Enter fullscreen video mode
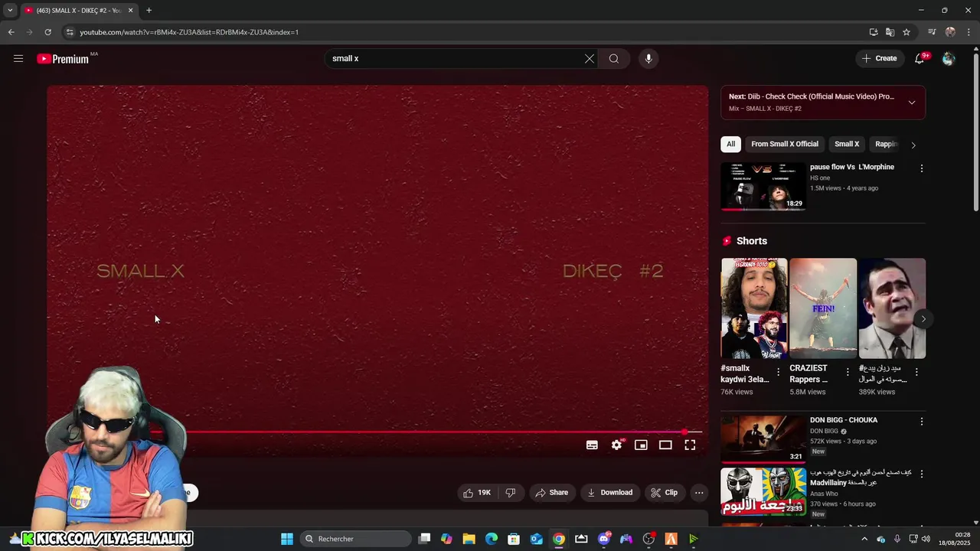Viewport: 980px width, 551px height. point(690,445)
